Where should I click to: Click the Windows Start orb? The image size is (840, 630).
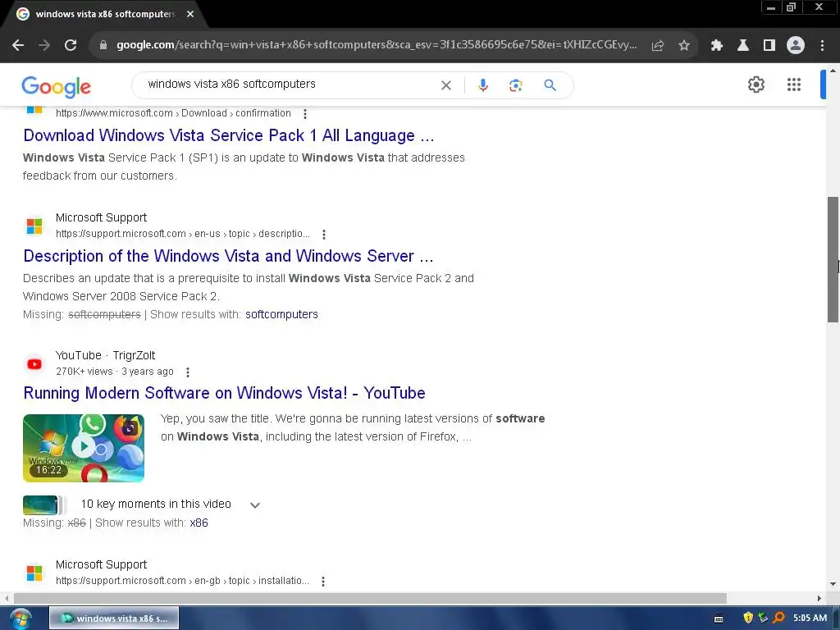click(x=20, y=619)
